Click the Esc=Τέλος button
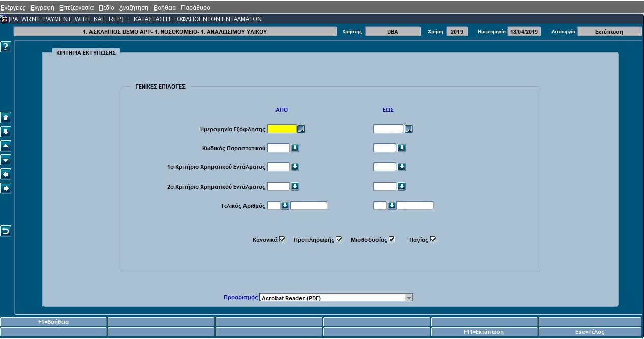Viewport: 644px width, 339px height. (x=590, y=332)
